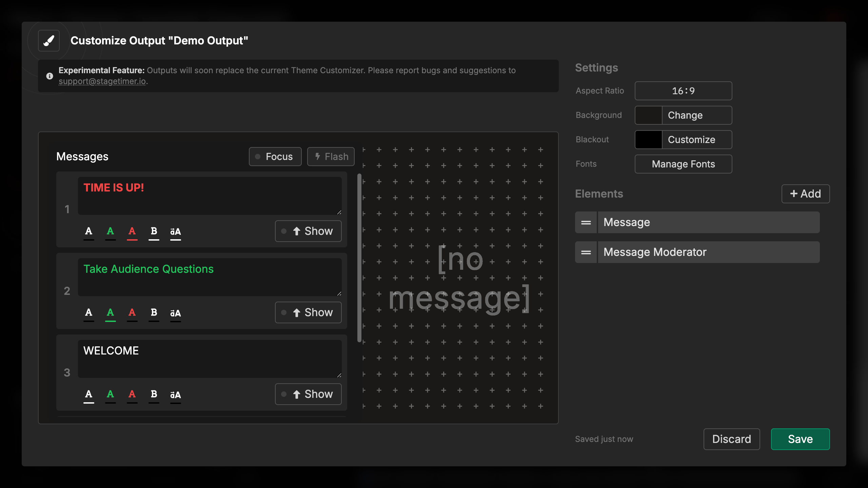The height and width of the screenshot is (488, 868).
Task: Click the paintbrush icon beside the dialog title
Action: [48, 40]
